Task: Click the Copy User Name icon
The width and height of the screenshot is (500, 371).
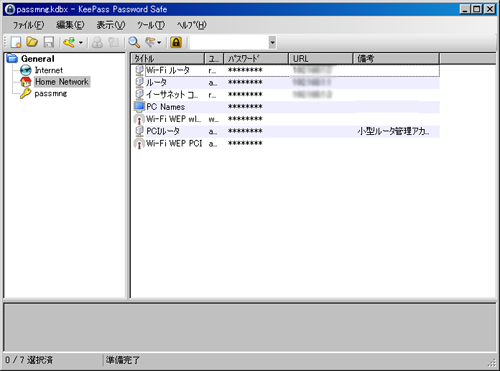Action: (97, 42)
